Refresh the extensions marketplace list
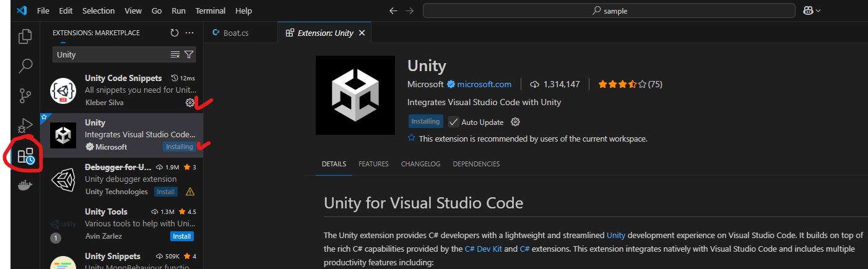Screen dimensions: 868x269 [x=175, y=33]
